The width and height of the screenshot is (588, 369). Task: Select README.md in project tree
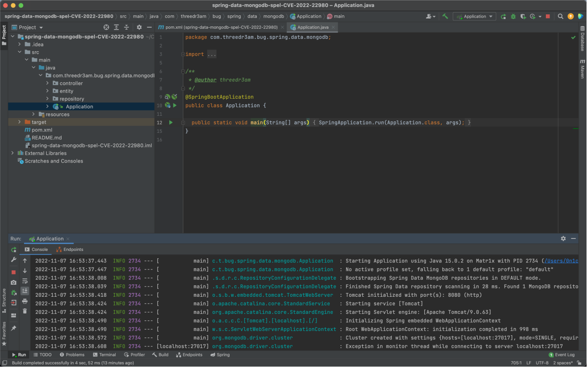pos(46,138)
